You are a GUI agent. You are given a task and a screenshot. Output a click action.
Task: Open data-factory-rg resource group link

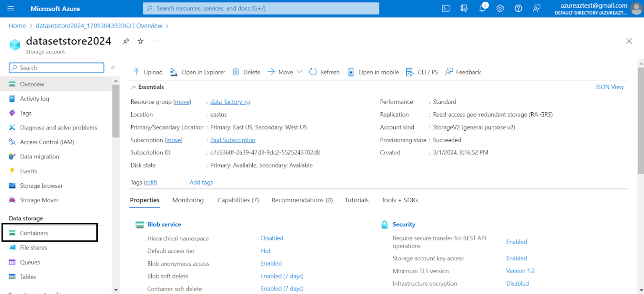(230, 102)
